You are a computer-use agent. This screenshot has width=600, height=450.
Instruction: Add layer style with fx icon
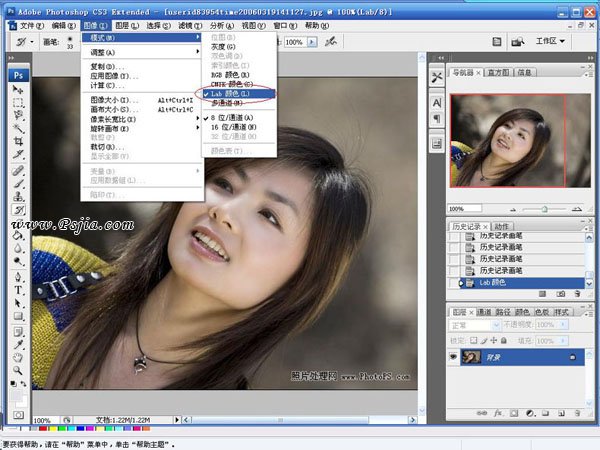pyautogui.click(x=498, y=413)
